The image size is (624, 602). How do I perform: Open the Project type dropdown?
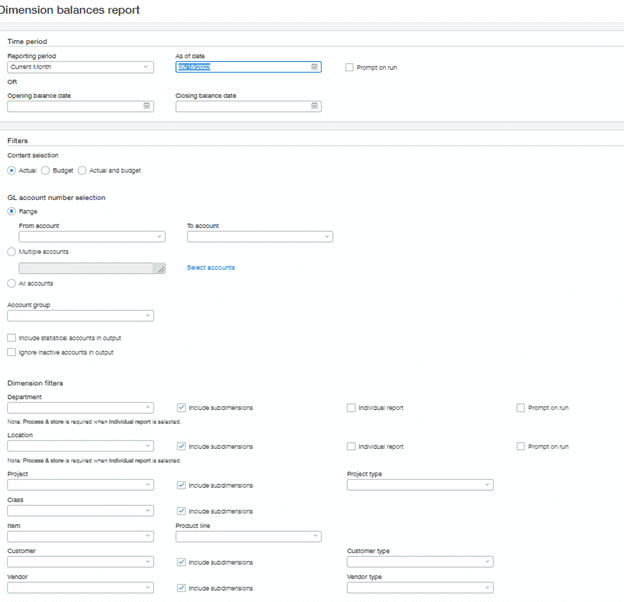[x=420, y=485]
